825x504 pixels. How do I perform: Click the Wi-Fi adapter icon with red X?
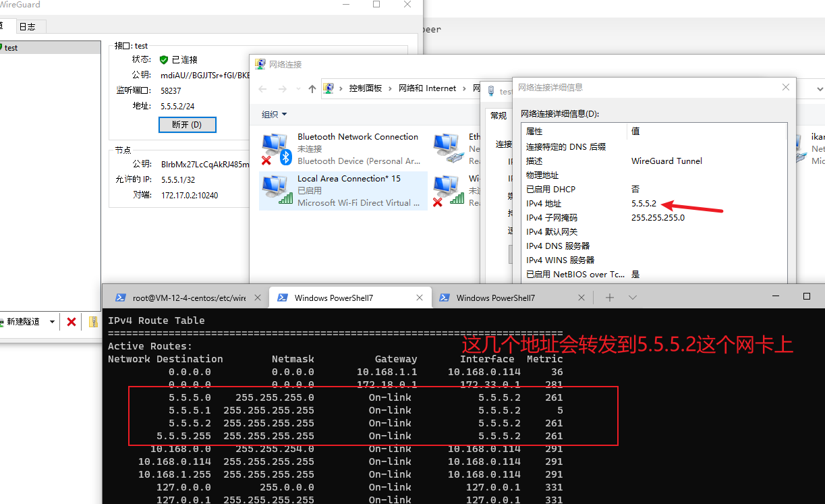coord(449,190)
